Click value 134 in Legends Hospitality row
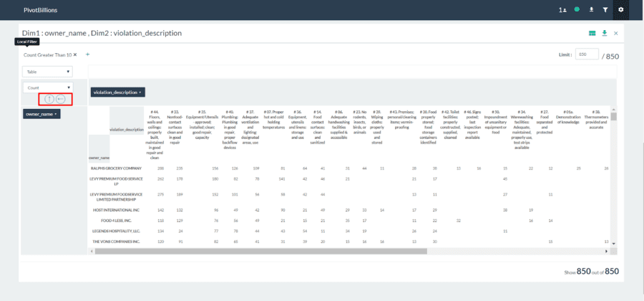The height and width of the screenshot is (301, 644). [160, 231]
